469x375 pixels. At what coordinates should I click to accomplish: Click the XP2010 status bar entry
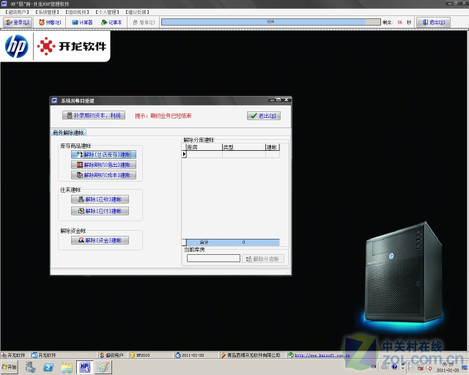pos(140,355)
